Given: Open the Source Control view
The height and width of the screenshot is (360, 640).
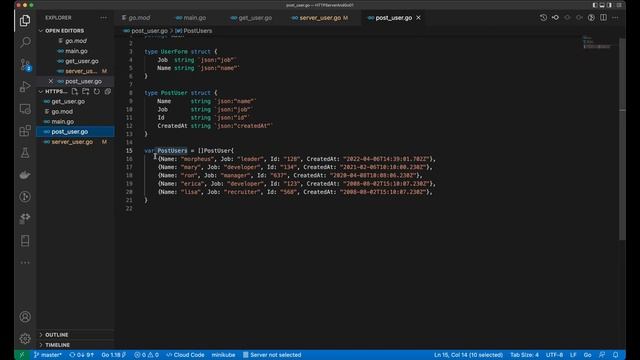Looking at the screenshot, I should 25,64.
